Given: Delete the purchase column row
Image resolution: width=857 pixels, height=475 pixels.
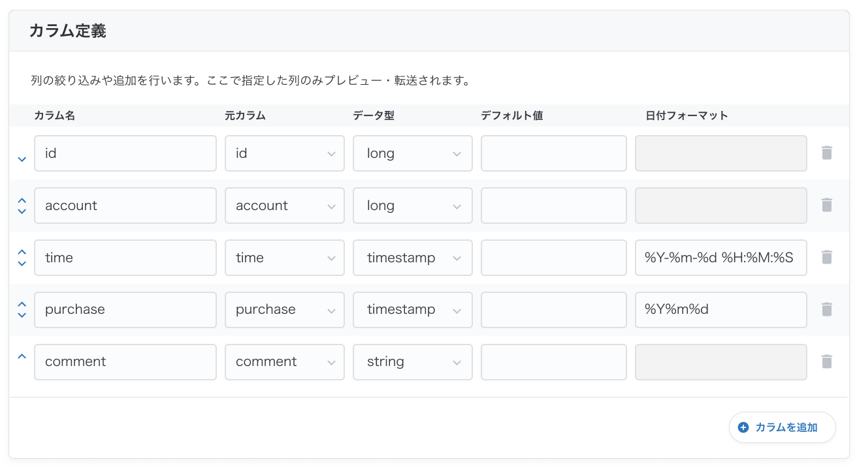Looking at the screenshot, I should (x=826, y=309).
